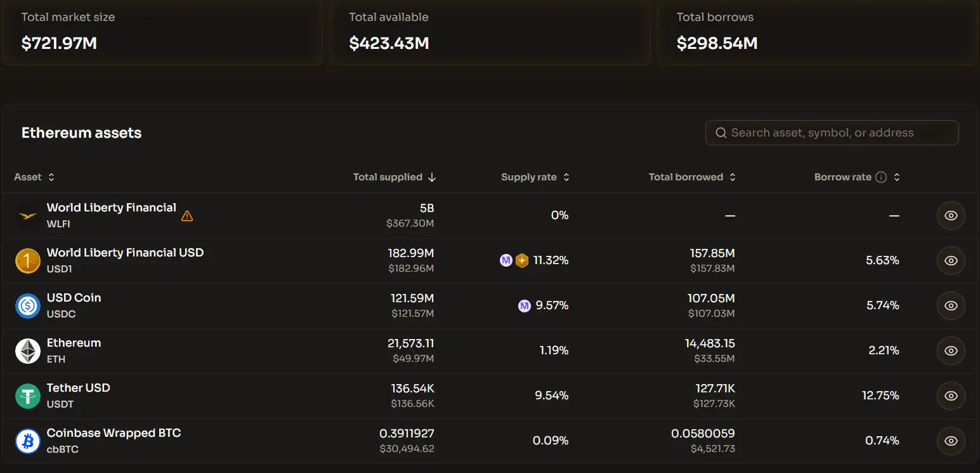Viewport: 980px width, 473px height.
Task: Click the 107.05M total borrowed amount
Action: tap(711, 298)
